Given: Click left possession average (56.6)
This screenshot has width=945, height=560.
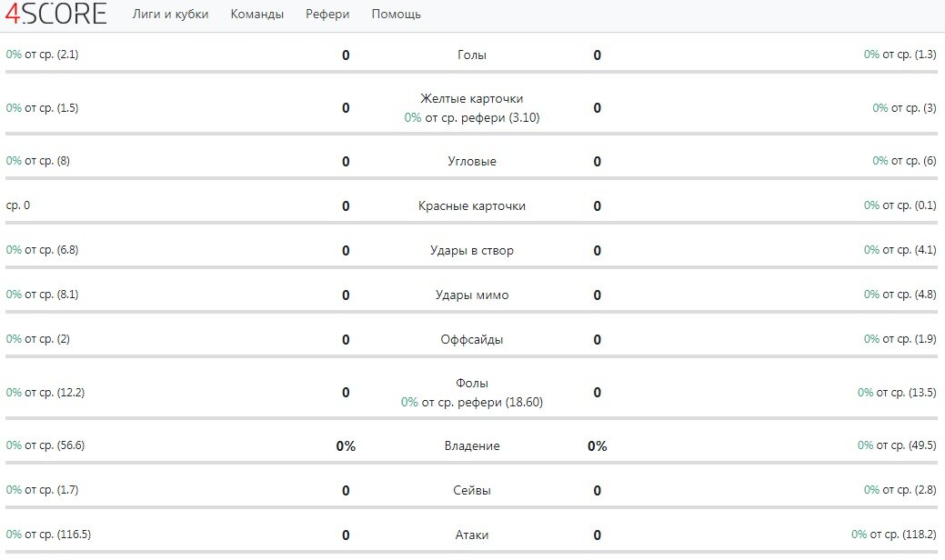Looking at the screenshot, I should (x=45, y=445).
